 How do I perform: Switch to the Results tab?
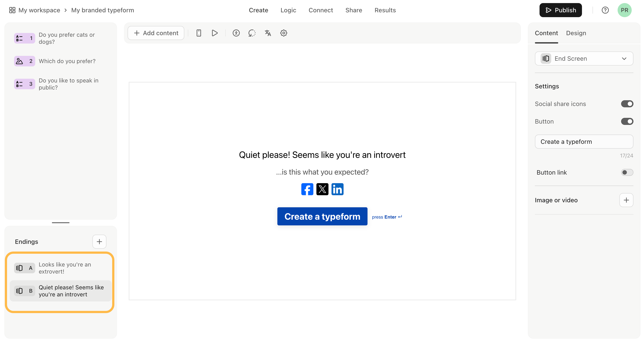[x=385, y=10]
